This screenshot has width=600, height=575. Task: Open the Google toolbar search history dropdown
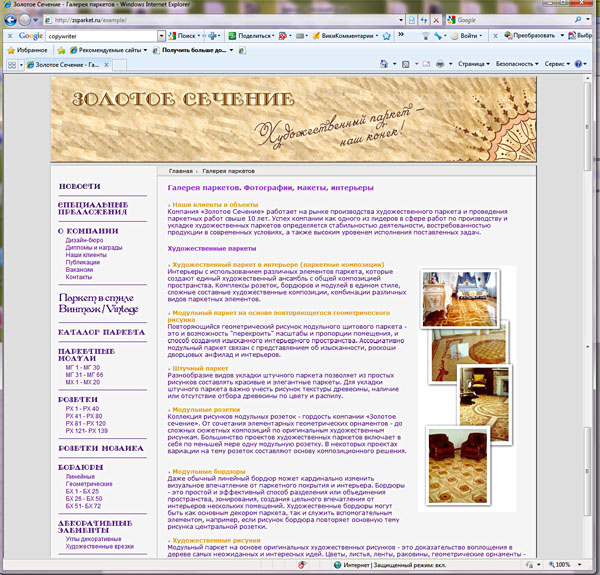point(161,36)
